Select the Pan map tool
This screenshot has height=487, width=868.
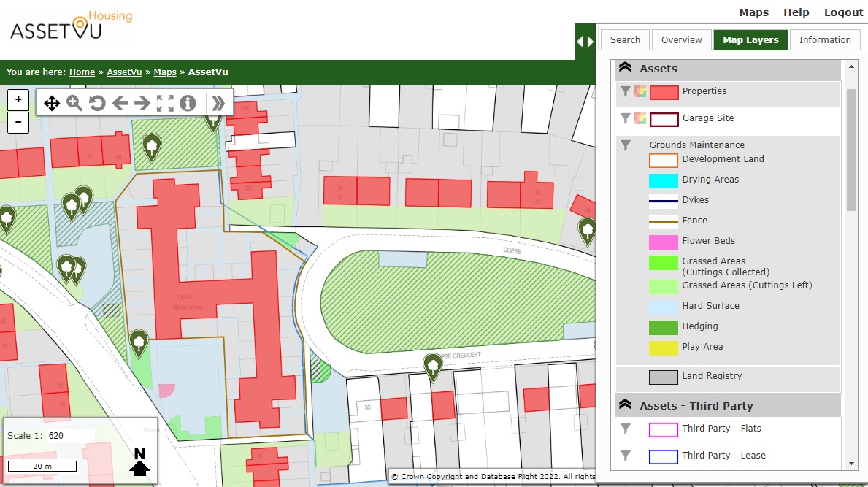(51, 103)
